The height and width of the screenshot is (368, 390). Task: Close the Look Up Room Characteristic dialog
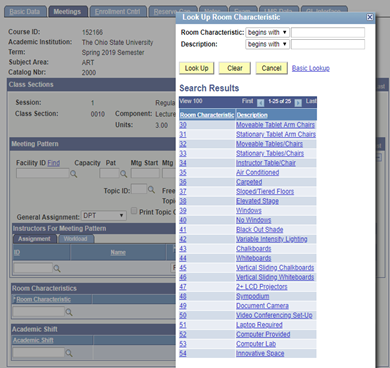pos(370,17)
